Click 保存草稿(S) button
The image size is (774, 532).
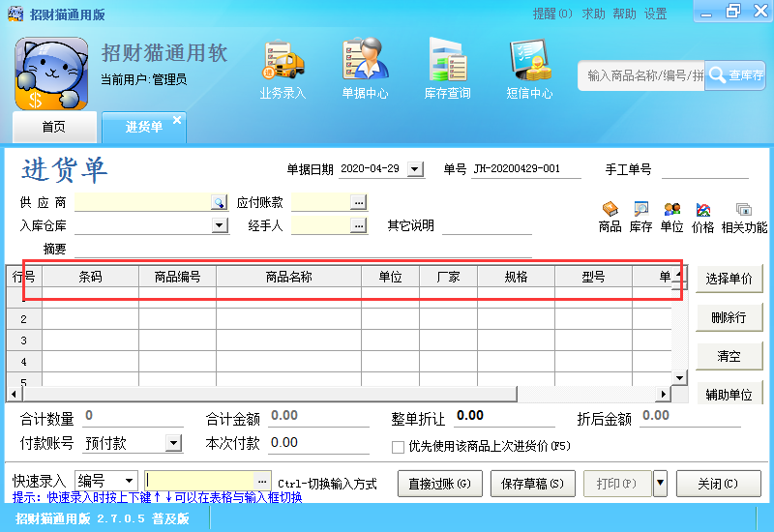pyautogui.click(x=533, y=483)
